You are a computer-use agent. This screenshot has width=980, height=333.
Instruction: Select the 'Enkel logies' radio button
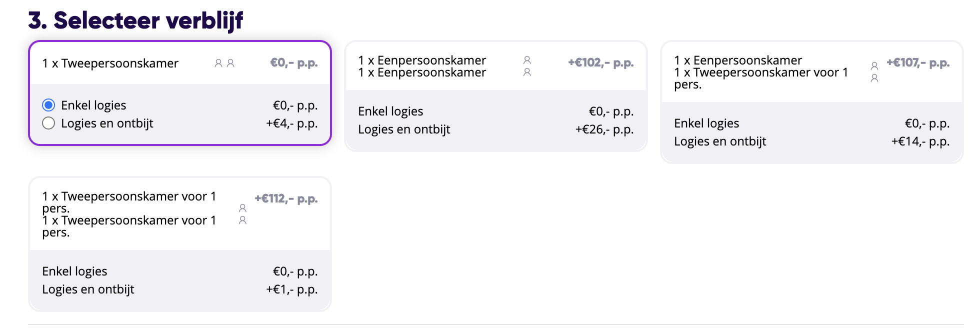48,105
